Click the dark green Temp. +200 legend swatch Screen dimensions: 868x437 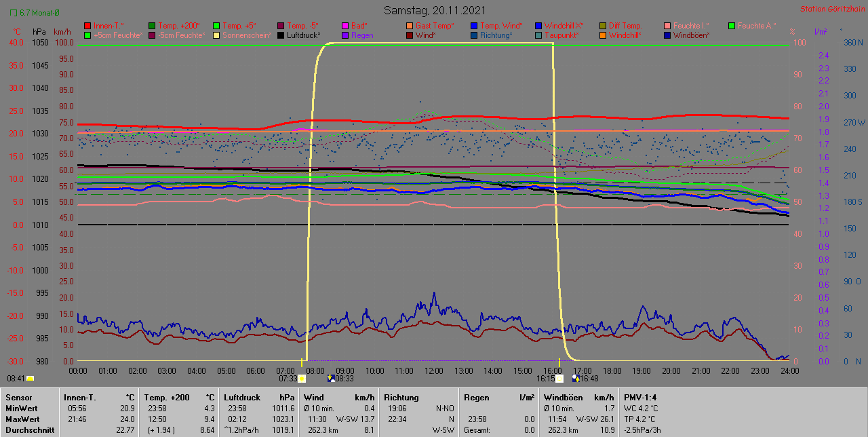[152, 26]
